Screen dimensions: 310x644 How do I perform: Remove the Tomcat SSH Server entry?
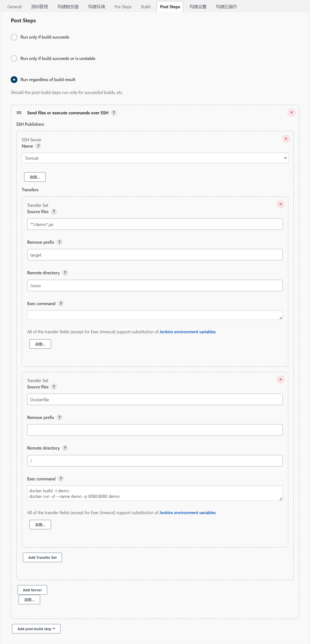pos(286,139)
